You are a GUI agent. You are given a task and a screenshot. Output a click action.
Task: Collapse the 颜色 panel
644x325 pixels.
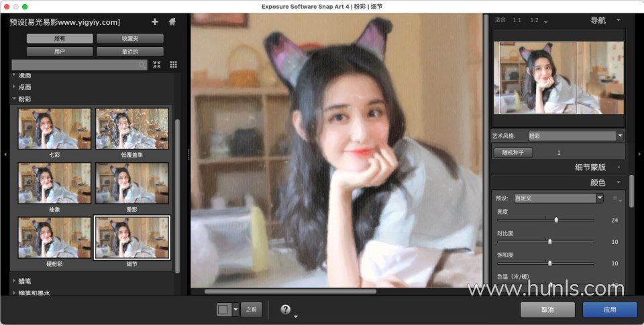pyautogui.click(x=618, y=182)
